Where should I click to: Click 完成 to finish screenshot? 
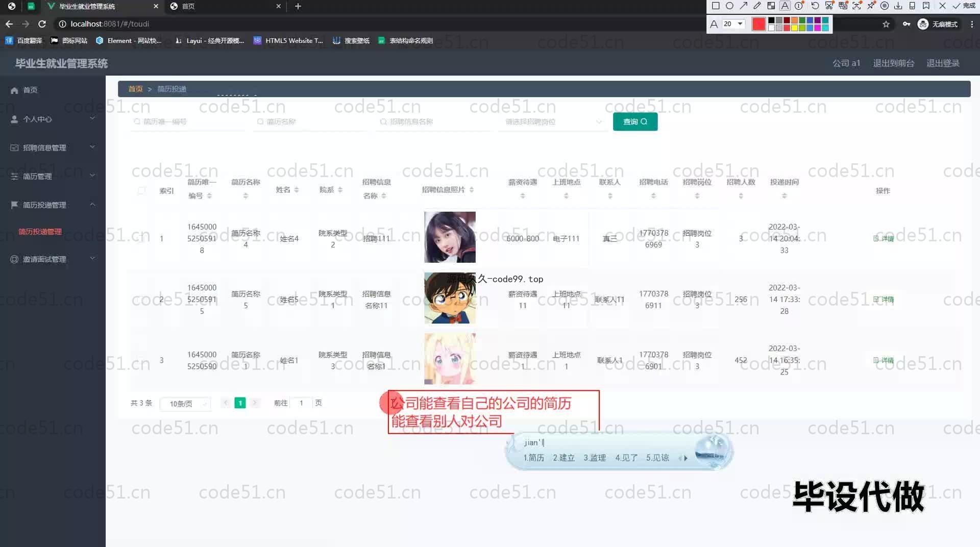click(964, 6)
